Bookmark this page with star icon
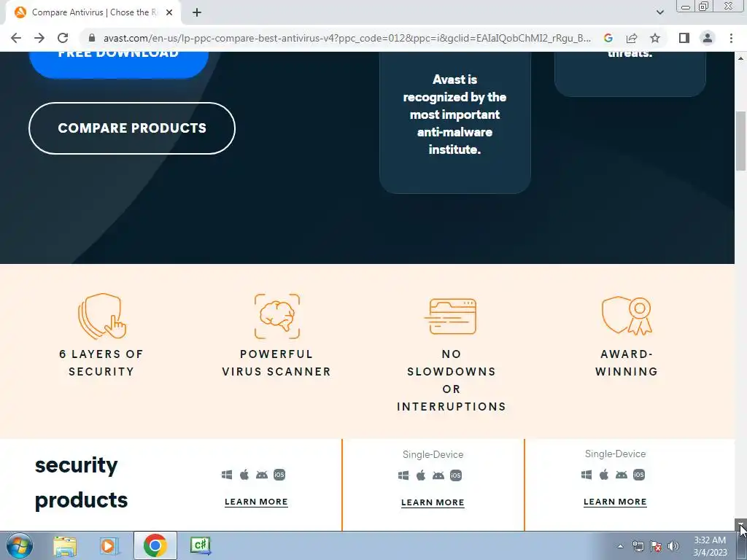The height and width of the screenshot is (560, 747). point(655,38)
